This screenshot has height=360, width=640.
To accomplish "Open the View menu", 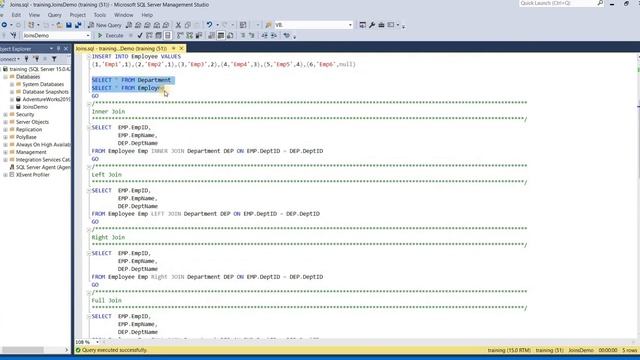I will pyautogui.click(x=34, y=15).
